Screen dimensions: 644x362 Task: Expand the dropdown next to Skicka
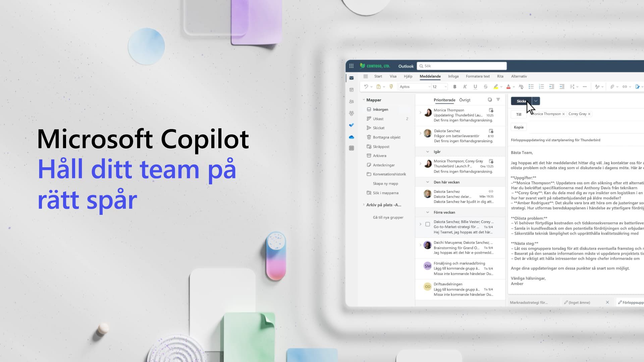pyautogui.click(x=535, y=101)
